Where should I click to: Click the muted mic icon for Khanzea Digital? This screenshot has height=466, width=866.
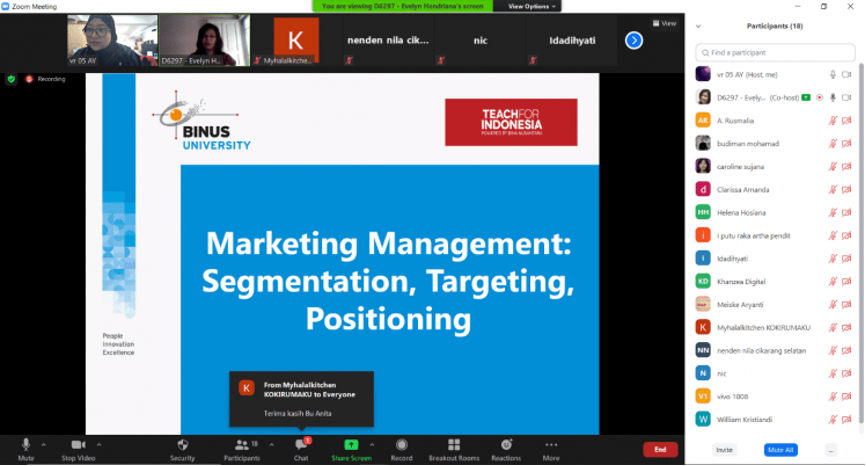(832, 282)
